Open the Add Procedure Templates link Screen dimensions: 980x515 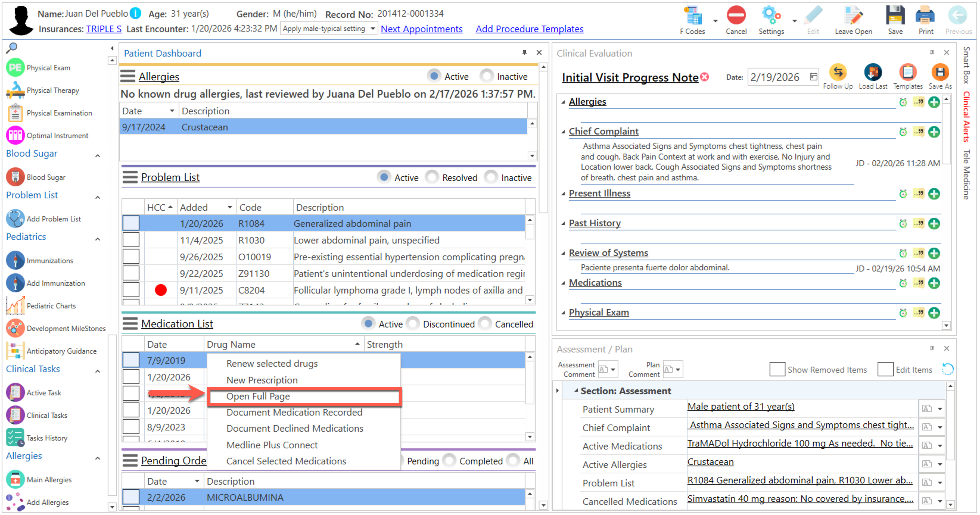[x=529, y=29]
